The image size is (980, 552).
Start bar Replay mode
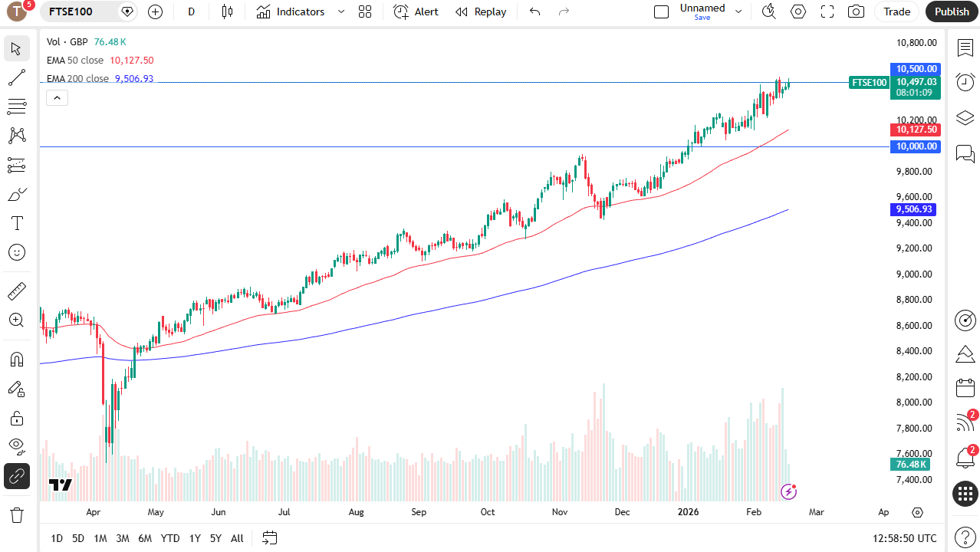click(481, 11)
